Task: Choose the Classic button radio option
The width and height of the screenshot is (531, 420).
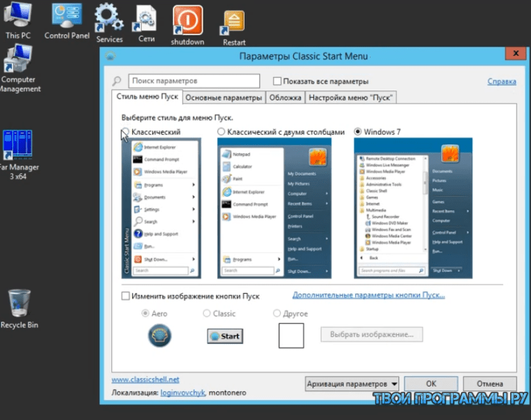Action: point(207,314)
